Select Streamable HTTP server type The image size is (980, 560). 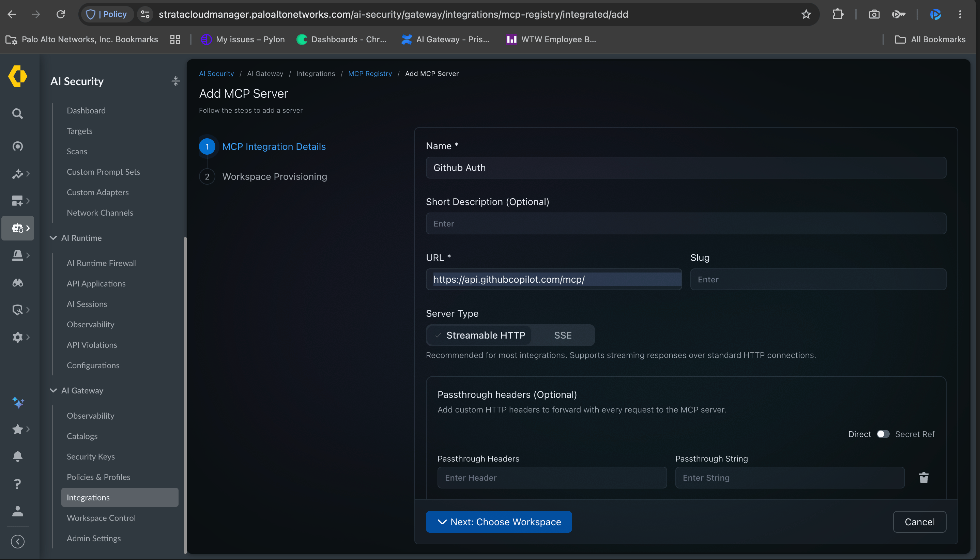coord(479,335)
